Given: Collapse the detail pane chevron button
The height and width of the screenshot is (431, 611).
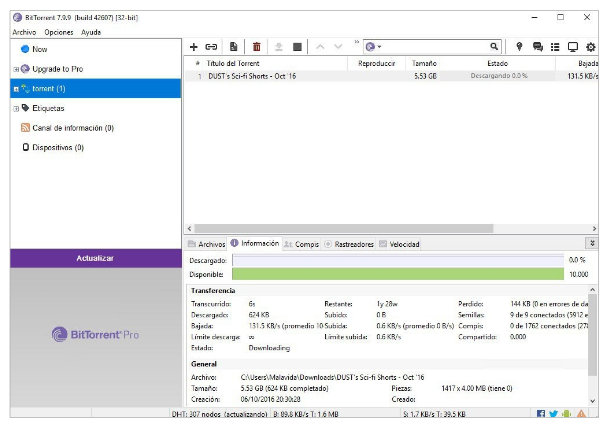Looking at the screenshot, I should click(x=592, y=243).
